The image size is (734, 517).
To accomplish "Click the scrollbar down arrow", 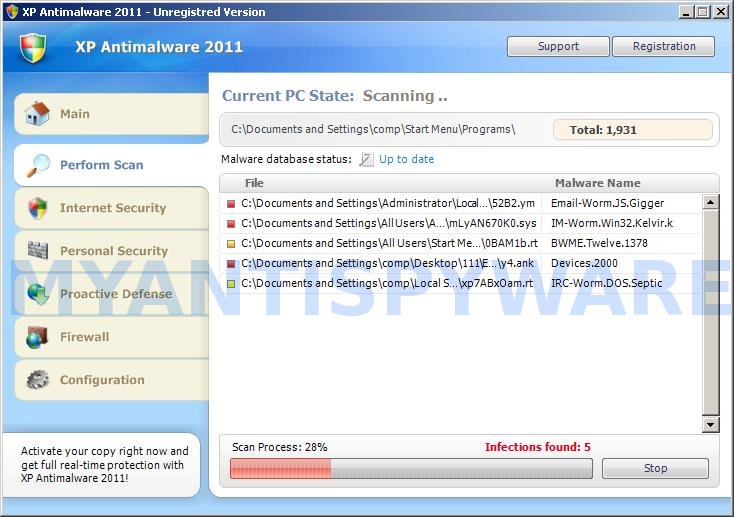I will [711, 424].
